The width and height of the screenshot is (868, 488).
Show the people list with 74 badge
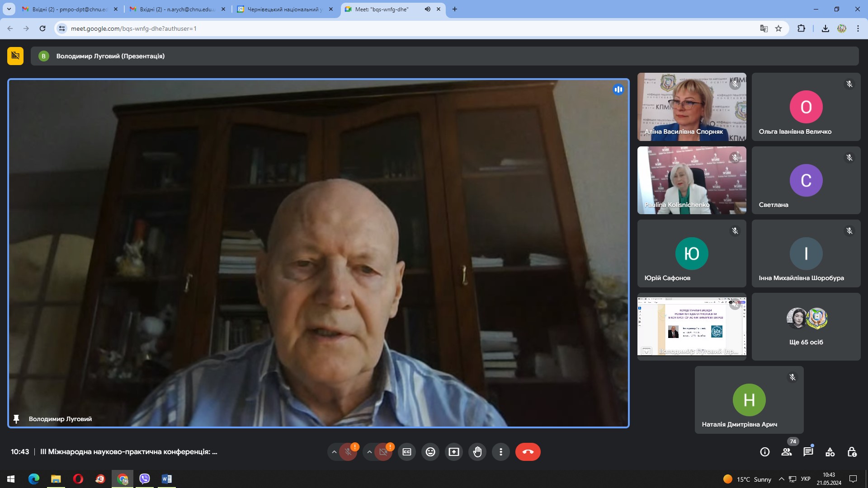click(787, 452)
